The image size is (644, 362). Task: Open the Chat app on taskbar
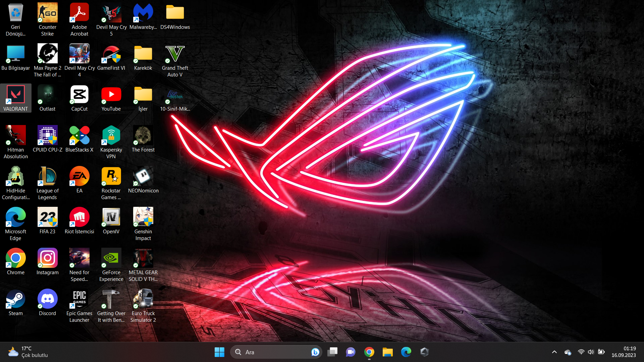[x=351, y=352]
